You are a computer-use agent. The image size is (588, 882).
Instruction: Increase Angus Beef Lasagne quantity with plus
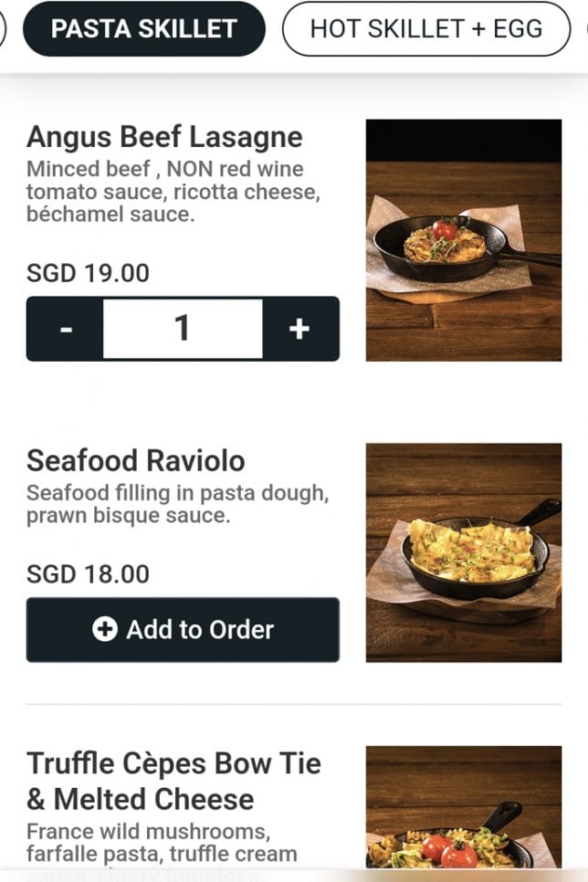[x=299, y=329]
